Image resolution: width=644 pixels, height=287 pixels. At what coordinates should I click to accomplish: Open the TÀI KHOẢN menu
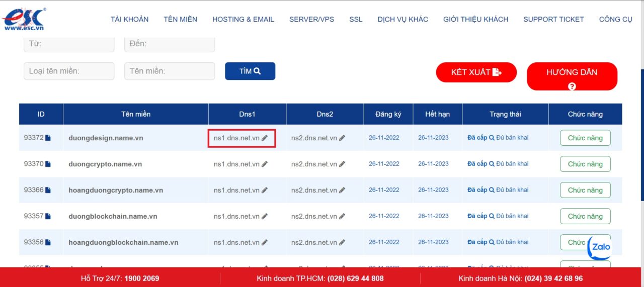click(130, 20)
